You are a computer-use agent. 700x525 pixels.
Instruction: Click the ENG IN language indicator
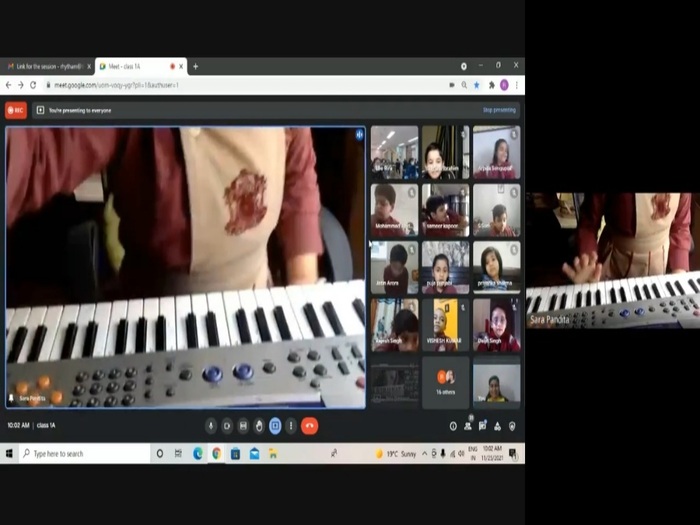tap(473, 453)
